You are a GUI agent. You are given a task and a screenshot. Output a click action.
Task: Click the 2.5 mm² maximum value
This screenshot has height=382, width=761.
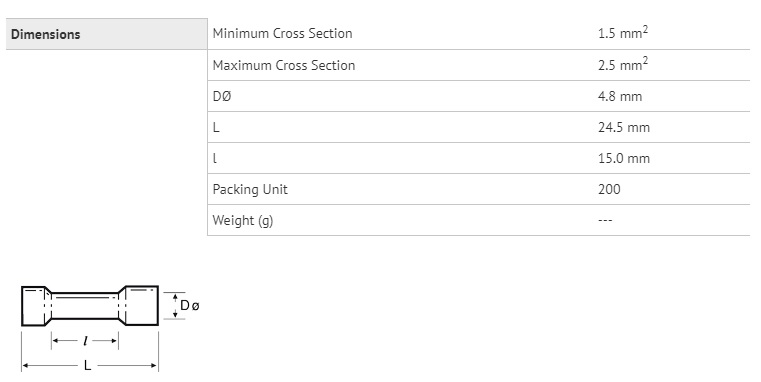(623, 64)
